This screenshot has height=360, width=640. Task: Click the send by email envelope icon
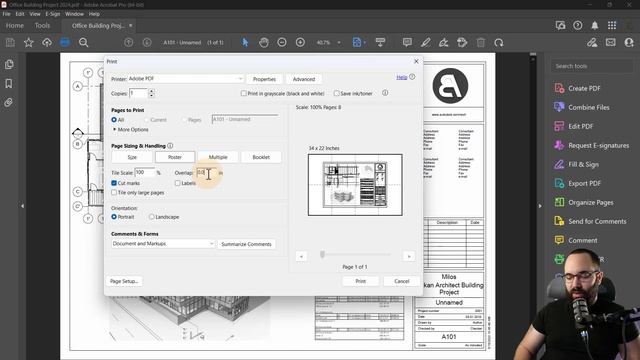(x=611, y=42)
